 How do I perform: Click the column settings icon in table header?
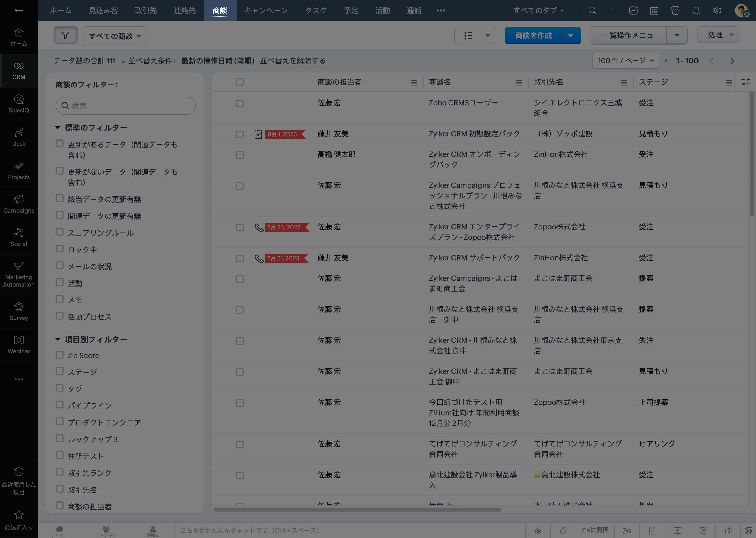745,82
